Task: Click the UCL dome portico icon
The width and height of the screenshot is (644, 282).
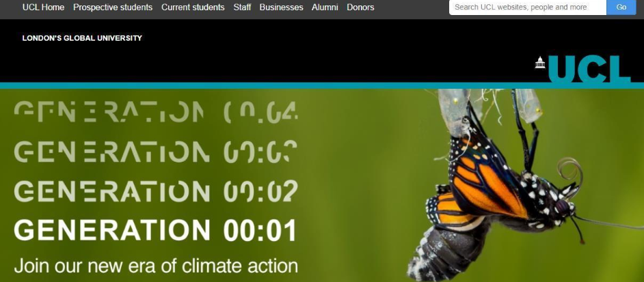Action: tap(539, 62)
